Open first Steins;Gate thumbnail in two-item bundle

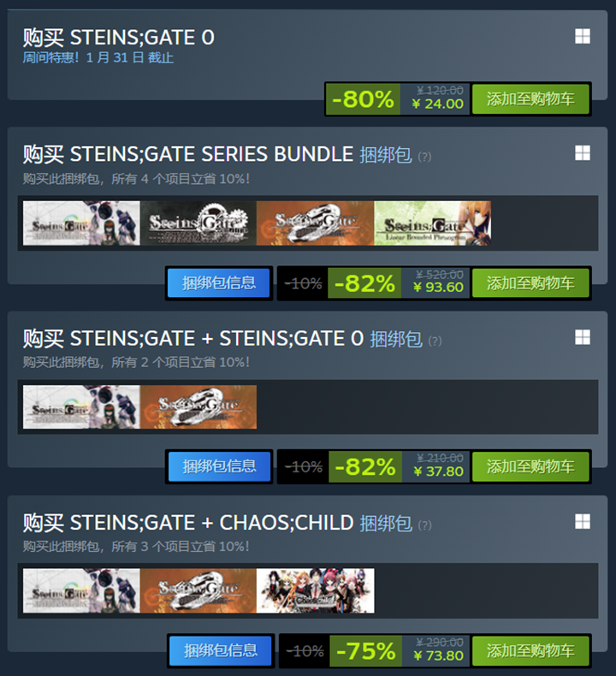(x=81, y=407)
